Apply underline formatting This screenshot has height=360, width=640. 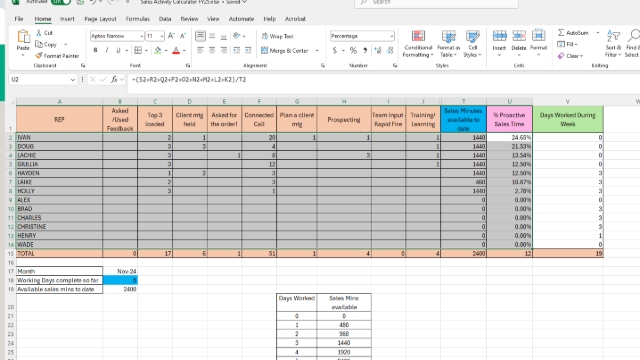118,50
